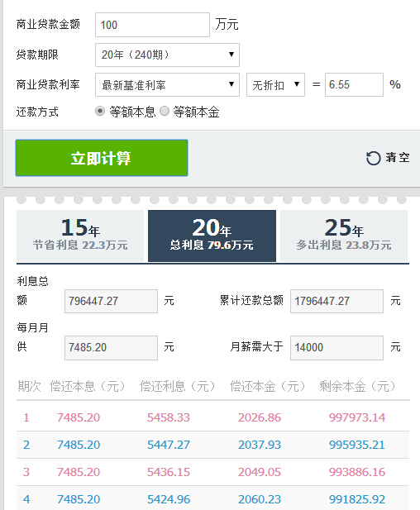
Task: Click period number 1 in table
Action: [26, 417]
